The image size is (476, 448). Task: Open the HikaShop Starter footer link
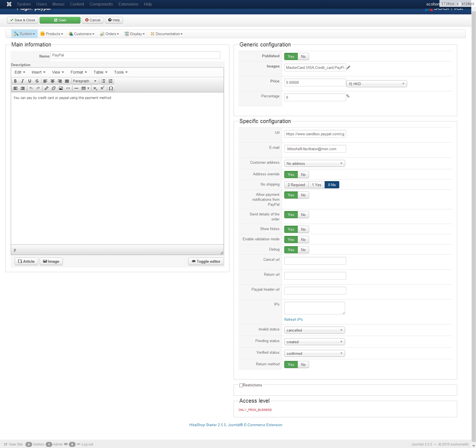pos(236,425)
